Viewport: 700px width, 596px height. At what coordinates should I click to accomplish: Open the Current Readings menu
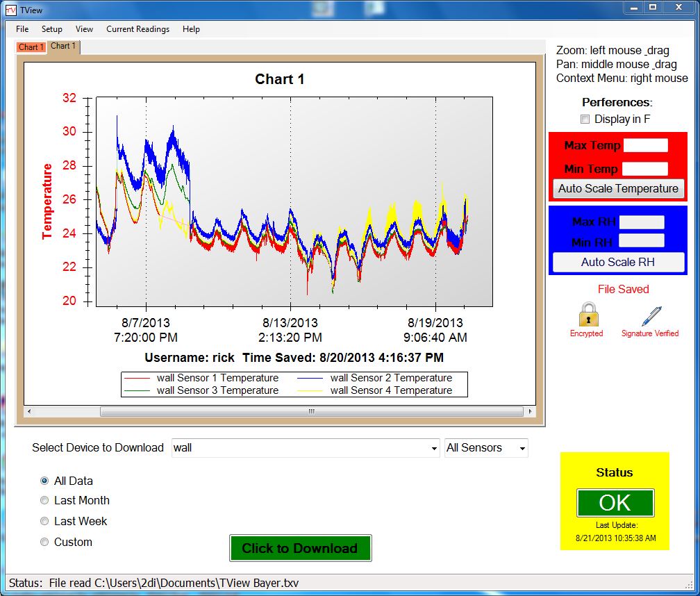[137, 29]
